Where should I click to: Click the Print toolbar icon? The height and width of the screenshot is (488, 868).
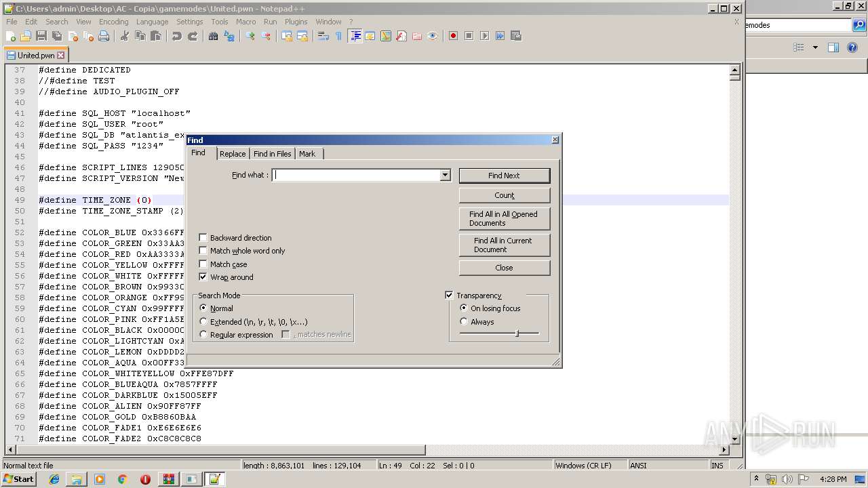[104, 36]
